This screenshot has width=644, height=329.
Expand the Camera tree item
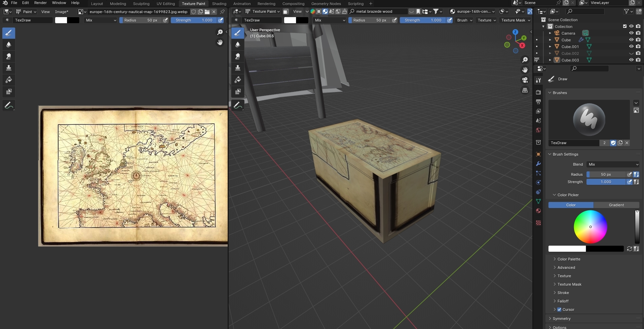tap(550, 33)
